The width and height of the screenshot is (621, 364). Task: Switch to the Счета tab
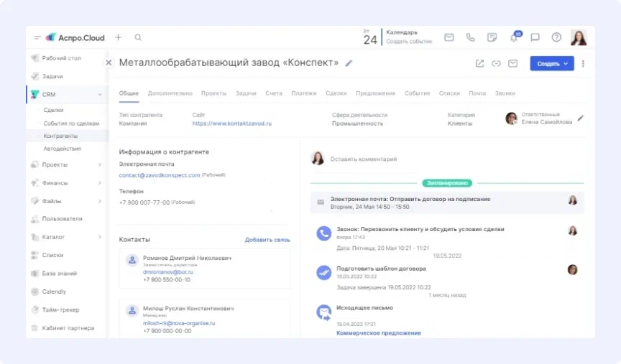[274, 93]
